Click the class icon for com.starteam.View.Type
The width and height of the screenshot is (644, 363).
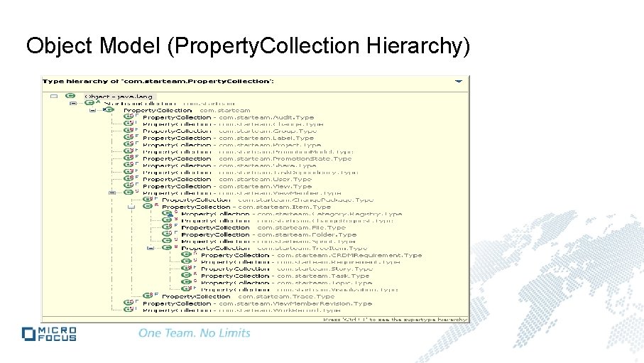(129, 186)
